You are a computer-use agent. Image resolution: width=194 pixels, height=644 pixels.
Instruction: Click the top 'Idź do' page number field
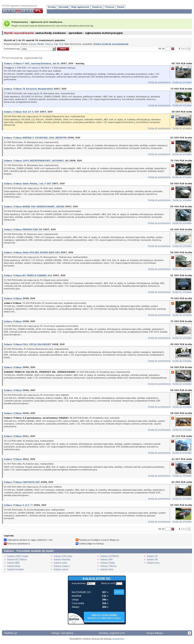(168, 49)
